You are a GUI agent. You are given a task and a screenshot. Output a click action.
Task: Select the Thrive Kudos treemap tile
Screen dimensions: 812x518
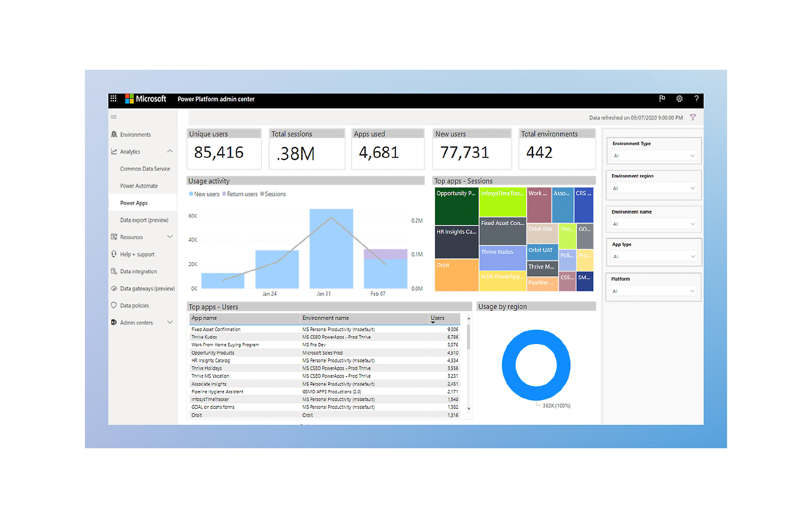pos(502,258)
